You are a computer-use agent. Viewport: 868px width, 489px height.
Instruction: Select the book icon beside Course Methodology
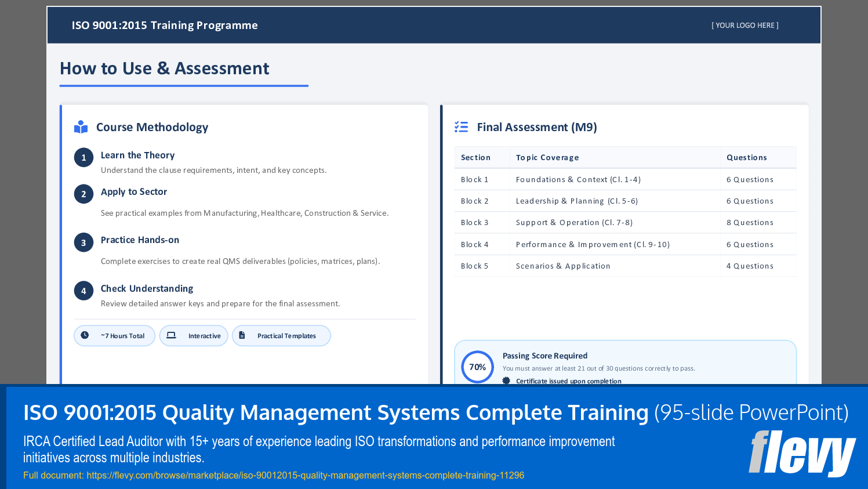click(x=81, y=126)
